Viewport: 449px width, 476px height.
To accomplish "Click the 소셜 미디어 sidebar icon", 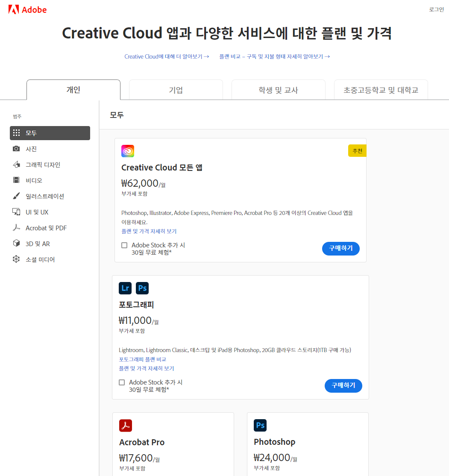I will [x=16, y=259].
